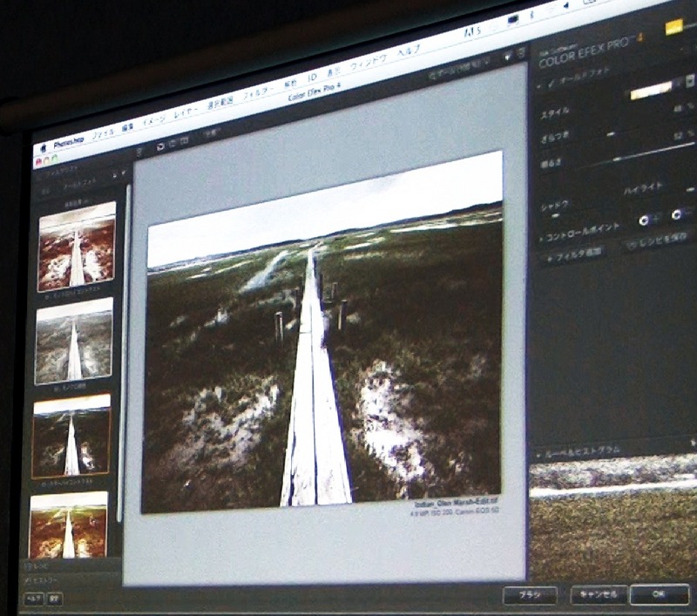Select the second faded preset thumbnail

(74, 342)
